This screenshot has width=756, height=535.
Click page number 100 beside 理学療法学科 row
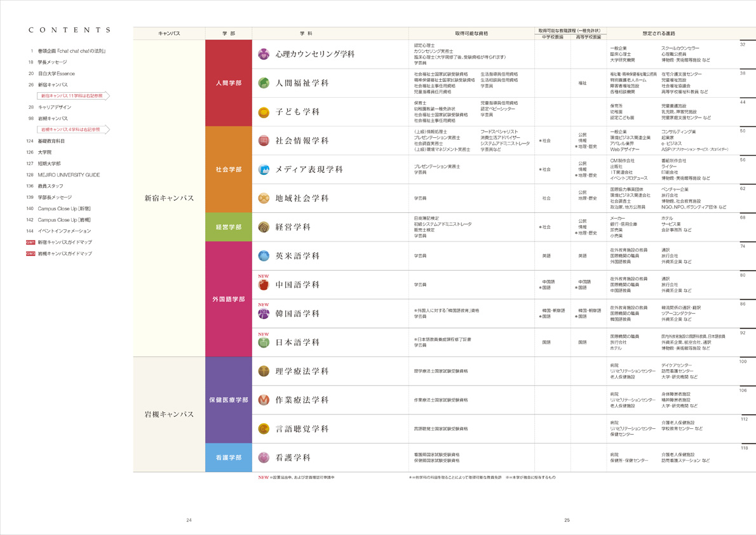(743, 362)
